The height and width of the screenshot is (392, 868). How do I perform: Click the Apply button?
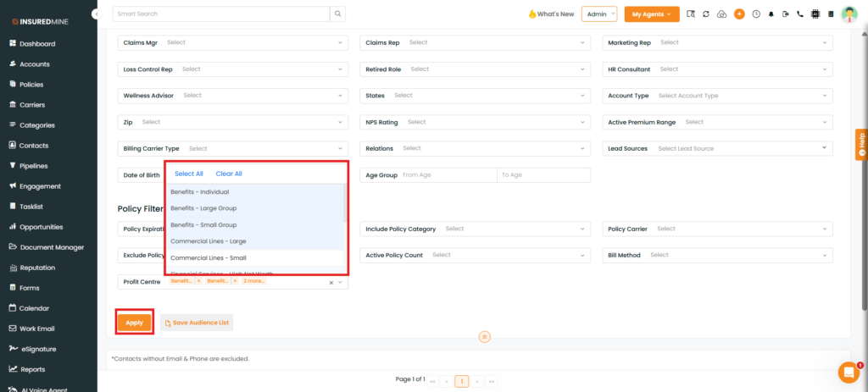[135, 323]
